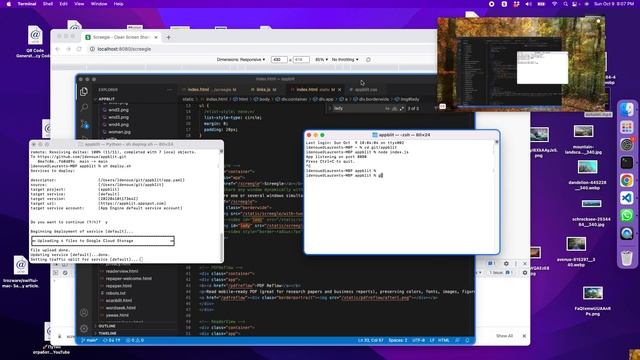The width and height of the screenshot is (640, 360).
Task: Open the Explorer icon in VS Code activity bar
Action: click(84, 91)
